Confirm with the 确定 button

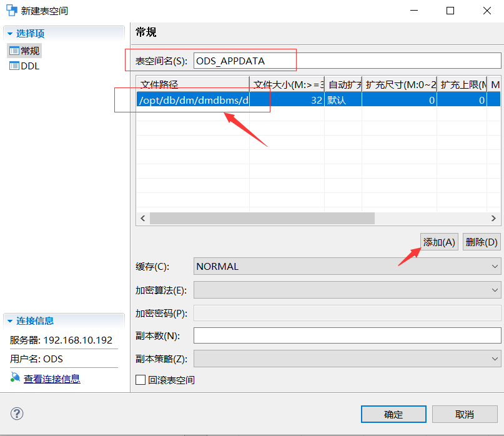(x=393, y=414)
